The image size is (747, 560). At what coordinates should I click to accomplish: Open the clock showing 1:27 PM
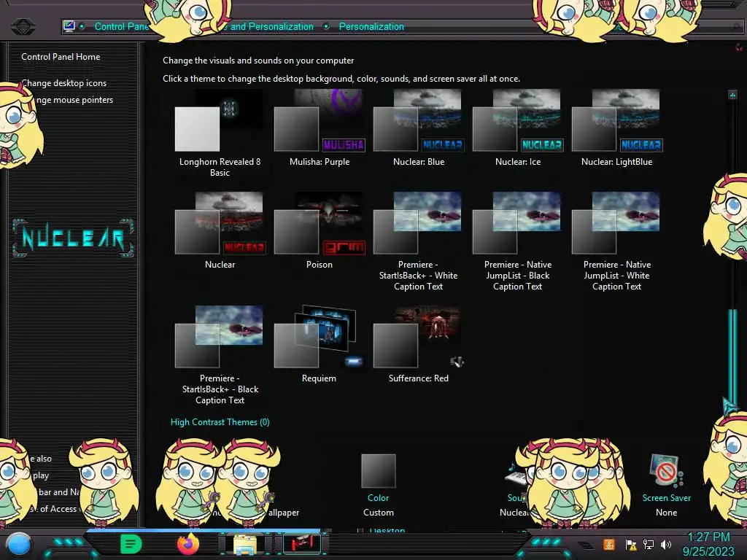click(x=708, y=544)
